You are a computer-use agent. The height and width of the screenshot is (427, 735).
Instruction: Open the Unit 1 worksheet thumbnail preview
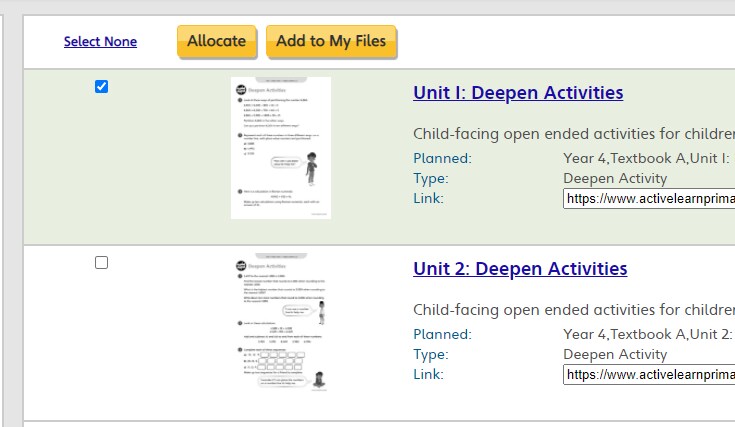280,147
